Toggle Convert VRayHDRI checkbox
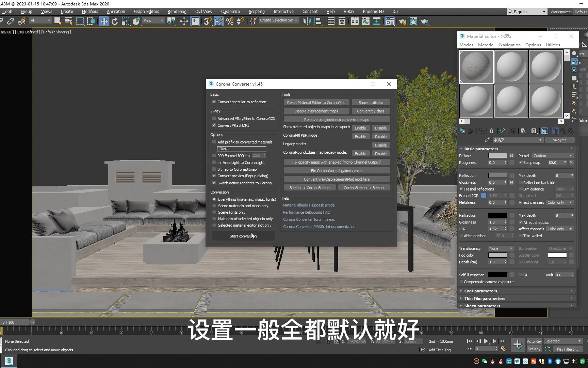This screenshot has height=368, width=588. (x=214, y=125)
